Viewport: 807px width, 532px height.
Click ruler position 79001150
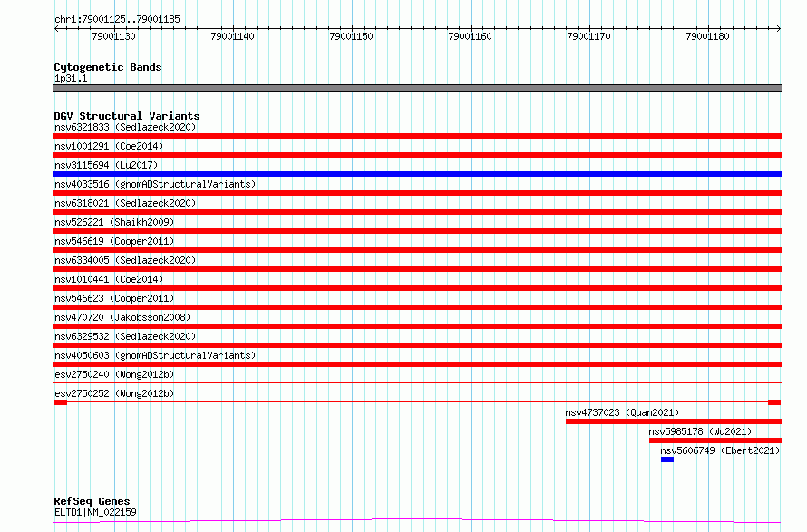pyautogui.click(x=352, y=36)
